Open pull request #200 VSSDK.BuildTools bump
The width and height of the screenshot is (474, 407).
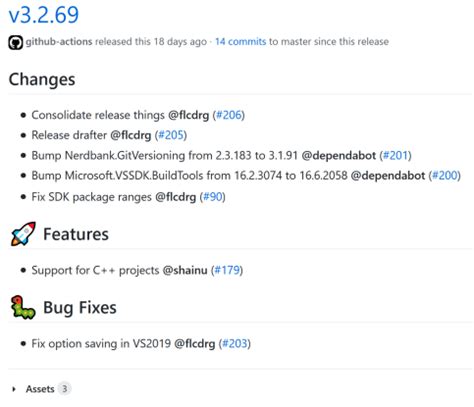click(445, 175)
